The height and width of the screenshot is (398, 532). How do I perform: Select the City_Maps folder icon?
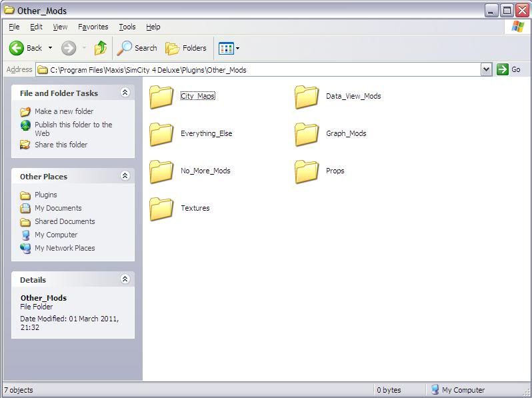click(x=161, y=97)
